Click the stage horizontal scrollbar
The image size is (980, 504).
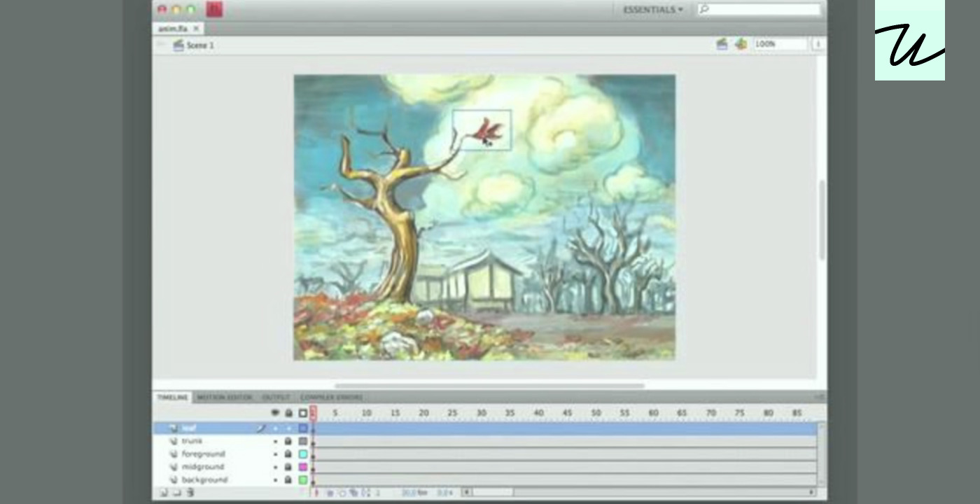[x=489, y=385]
